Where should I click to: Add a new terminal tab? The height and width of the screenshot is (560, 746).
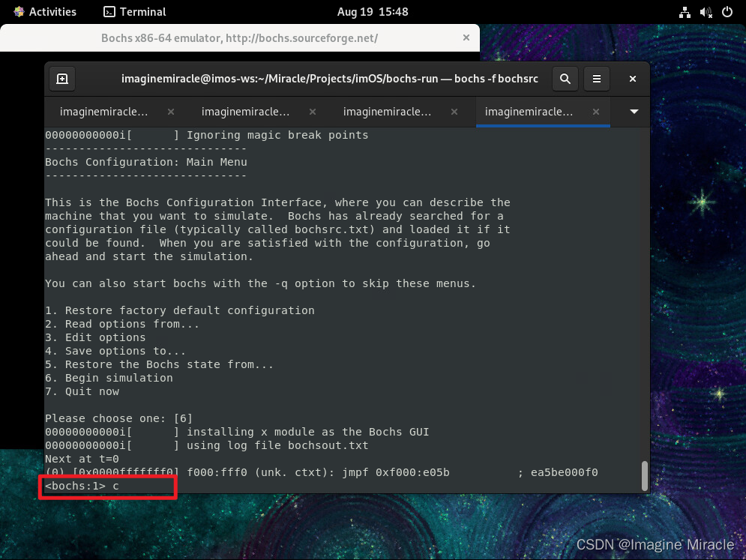click(x=62, y=79)
